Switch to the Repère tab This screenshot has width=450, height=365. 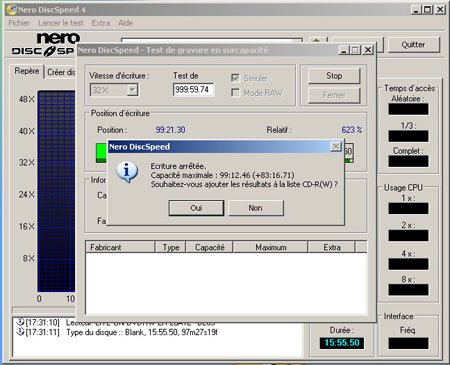27,71
